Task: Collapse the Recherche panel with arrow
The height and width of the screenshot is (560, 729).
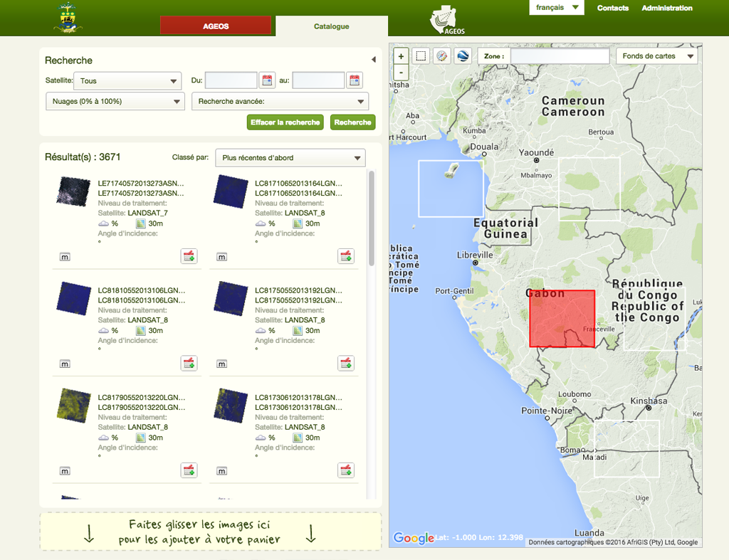Action: point(373,60)
